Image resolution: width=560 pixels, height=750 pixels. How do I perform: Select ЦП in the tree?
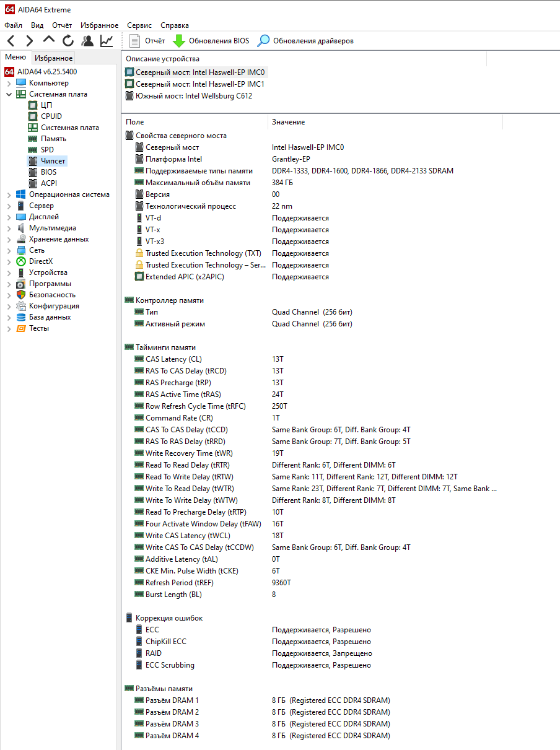[46, 105]
